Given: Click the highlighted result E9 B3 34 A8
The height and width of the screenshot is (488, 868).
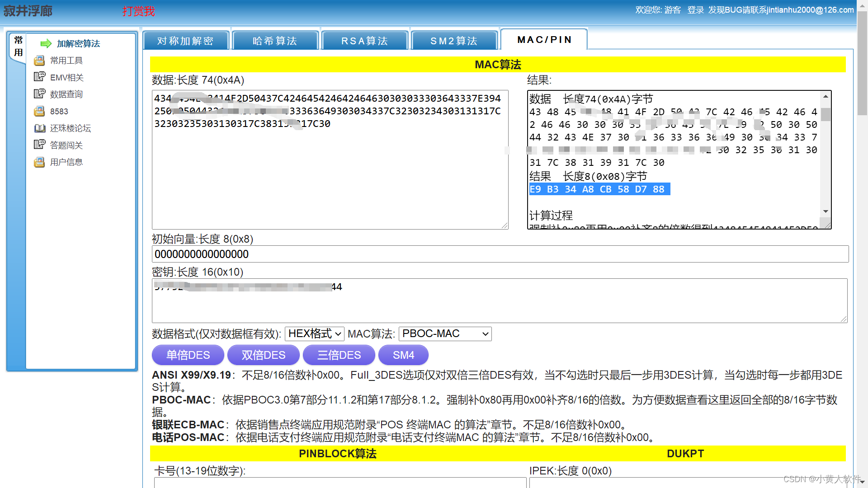Looking at the screenshot, I should tap(599, 189).
